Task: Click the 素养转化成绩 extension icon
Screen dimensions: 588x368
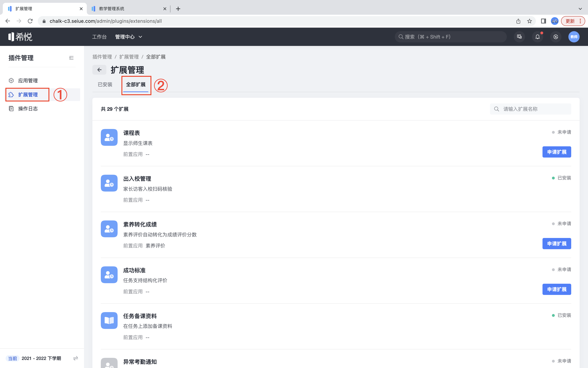Action: (x=109, y=229)
